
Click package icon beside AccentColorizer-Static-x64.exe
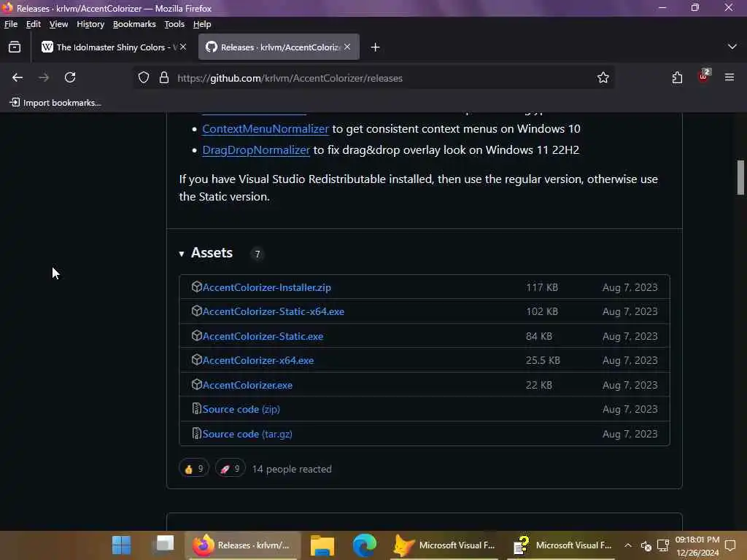coord(196,311)
